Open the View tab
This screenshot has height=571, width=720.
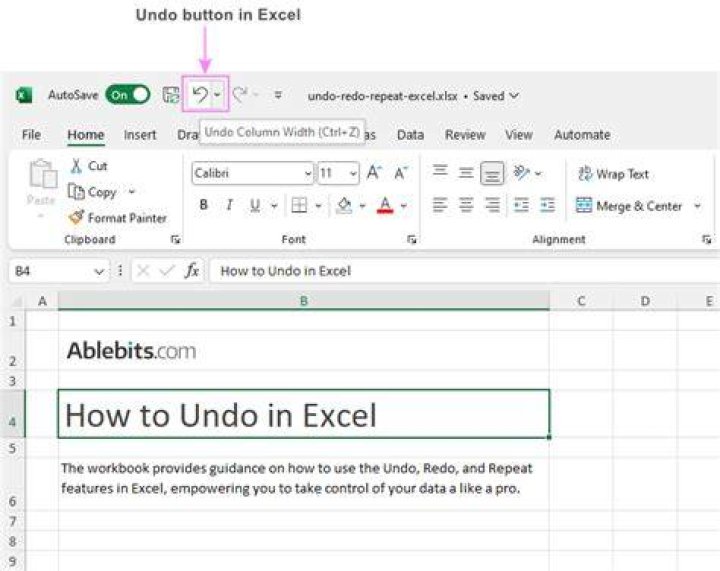coord(518,135)
